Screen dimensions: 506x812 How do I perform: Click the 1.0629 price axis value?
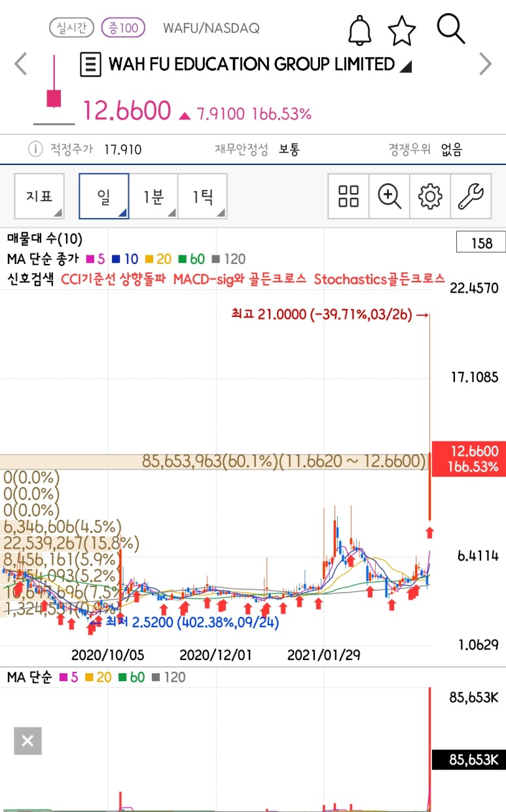[478, 646]
